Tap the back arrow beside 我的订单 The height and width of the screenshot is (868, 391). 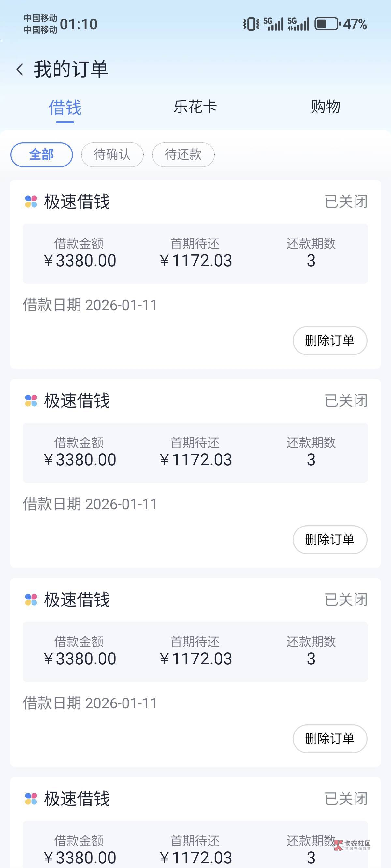20,69
